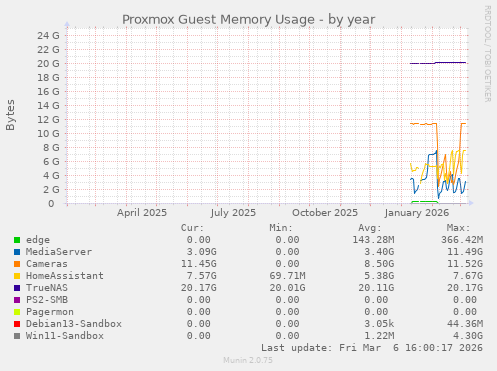
Task: Click Cameras current value 11.45G
Action: click(199, 264)
